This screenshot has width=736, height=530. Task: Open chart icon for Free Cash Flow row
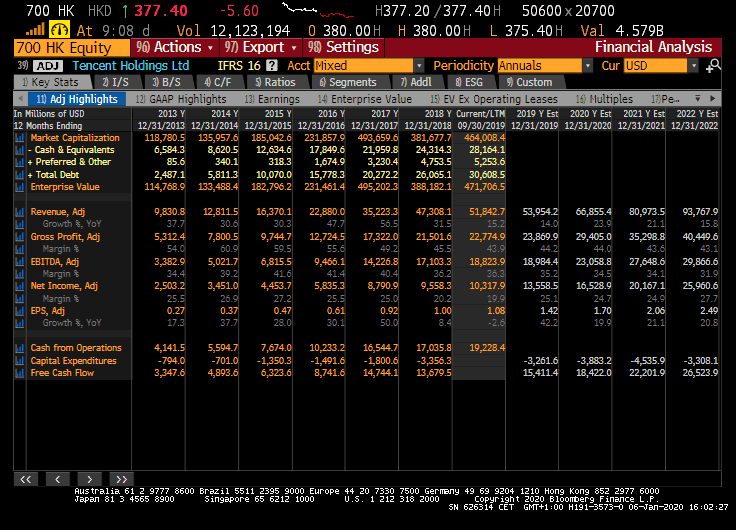click(x=19, y=373)
